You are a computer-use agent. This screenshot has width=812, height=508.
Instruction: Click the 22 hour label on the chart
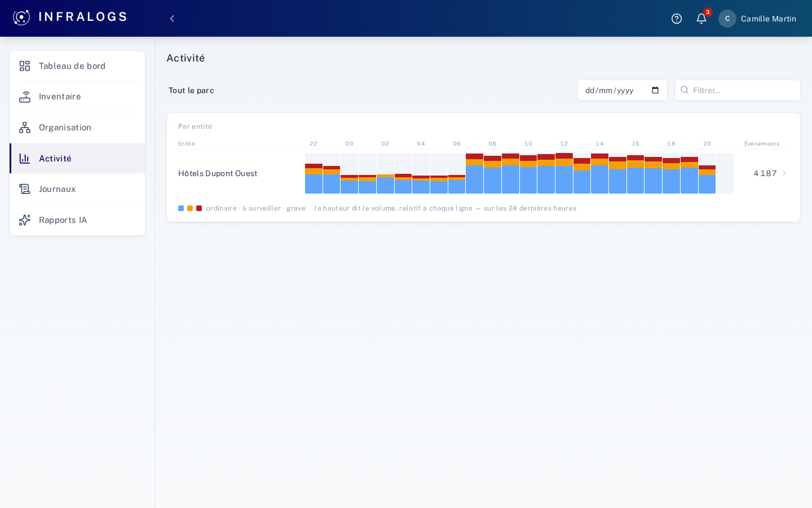pyautogui.click(x=314, y=144)
